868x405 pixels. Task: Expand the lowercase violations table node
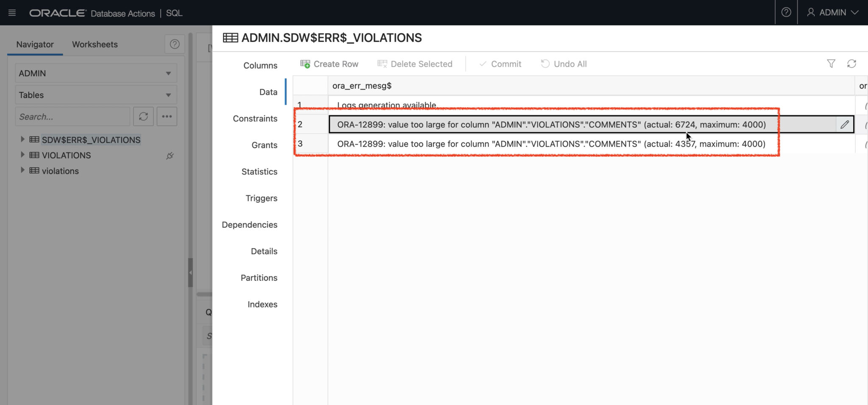22,170
